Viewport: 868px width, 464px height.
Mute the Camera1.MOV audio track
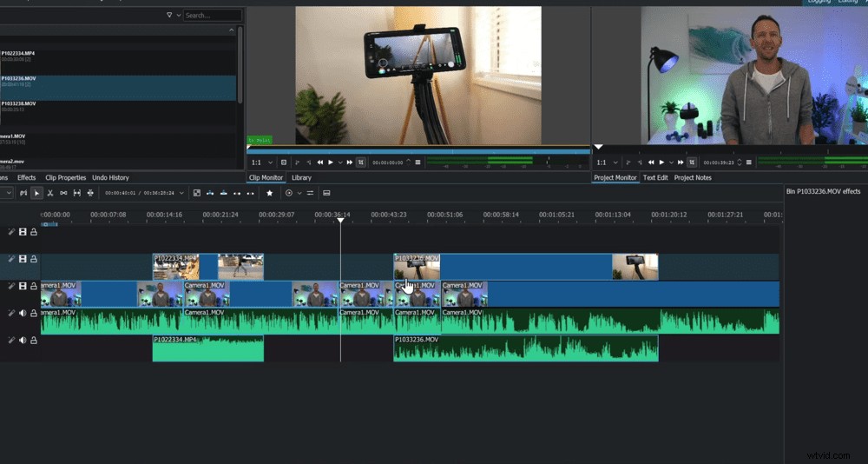23,313
